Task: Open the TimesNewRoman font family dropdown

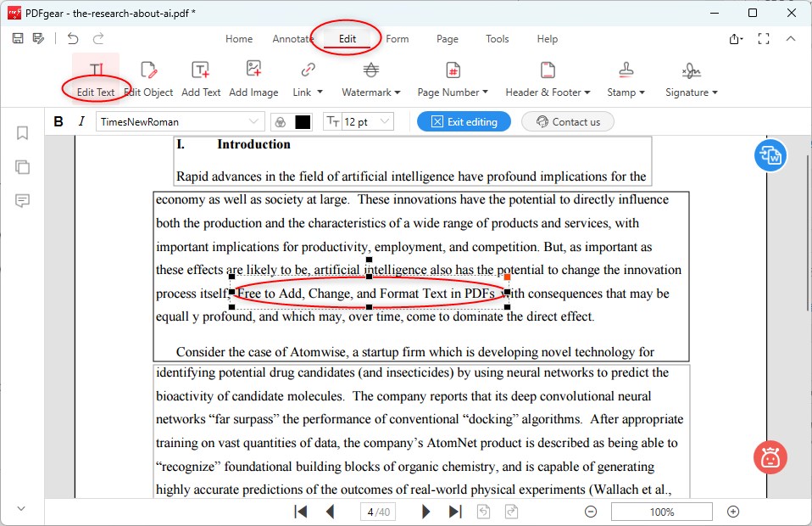Action: 181,120
